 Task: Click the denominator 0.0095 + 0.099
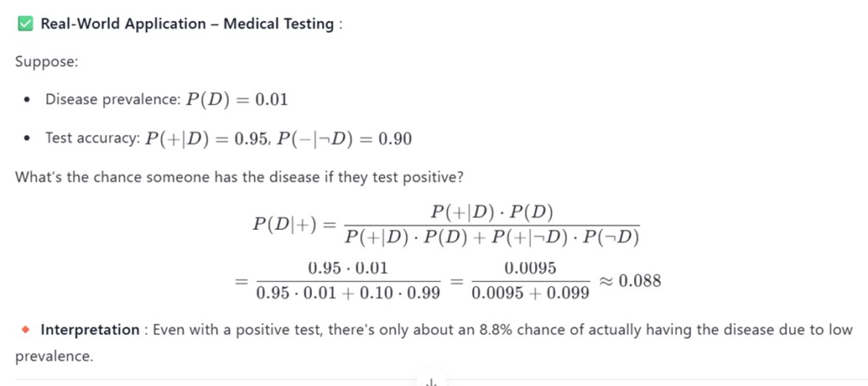[530, 294]
